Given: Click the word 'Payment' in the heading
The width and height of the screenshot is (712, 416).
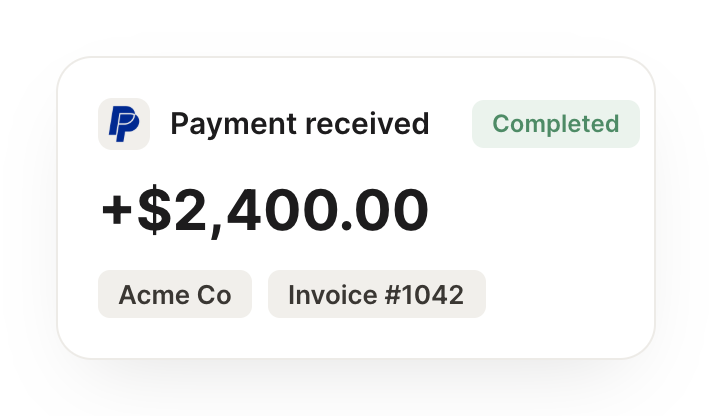Looking at the screenshot, I should [x=233, y=125].
